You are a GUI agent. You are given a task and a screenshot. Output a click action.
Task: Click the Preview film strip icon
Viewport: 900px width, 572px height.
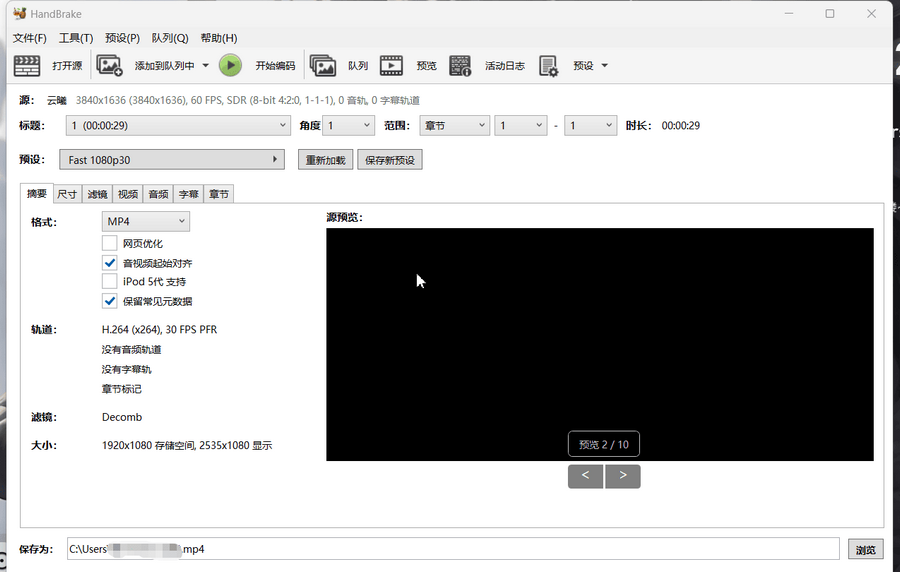coord(391,66)
